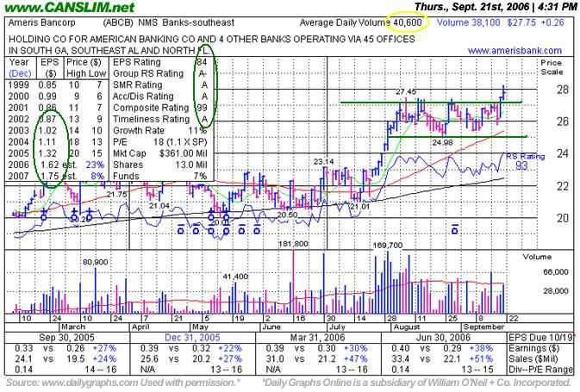Image resolution: width=580 pixels, height=392 pixels.
Task: Click the Growth Rate 11% row
Action: tap(159, 131)
